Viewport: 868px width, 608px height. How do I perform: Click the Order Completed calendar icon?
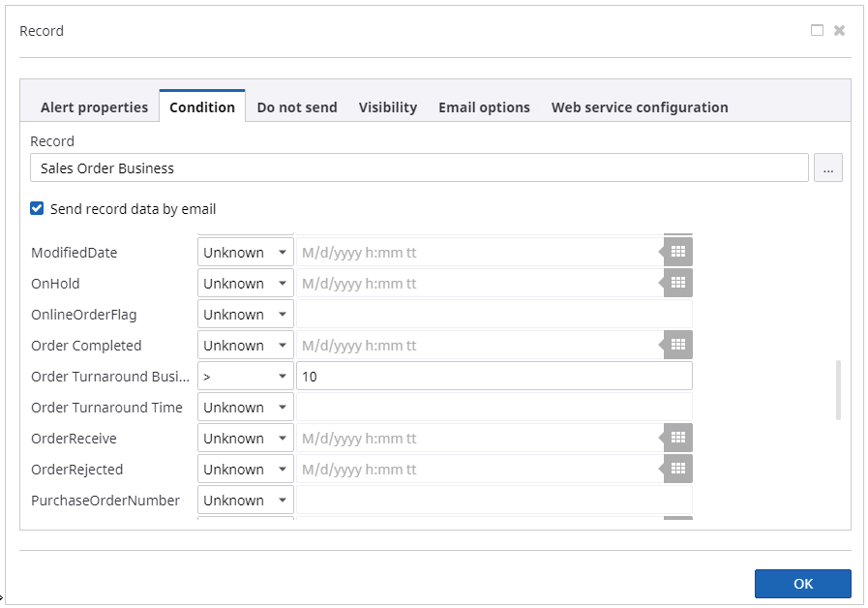tap(678, 346)
